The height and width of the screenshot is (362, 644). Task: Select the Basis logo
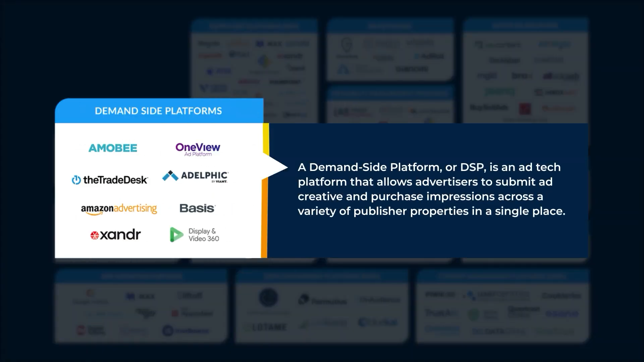point(197,208)
